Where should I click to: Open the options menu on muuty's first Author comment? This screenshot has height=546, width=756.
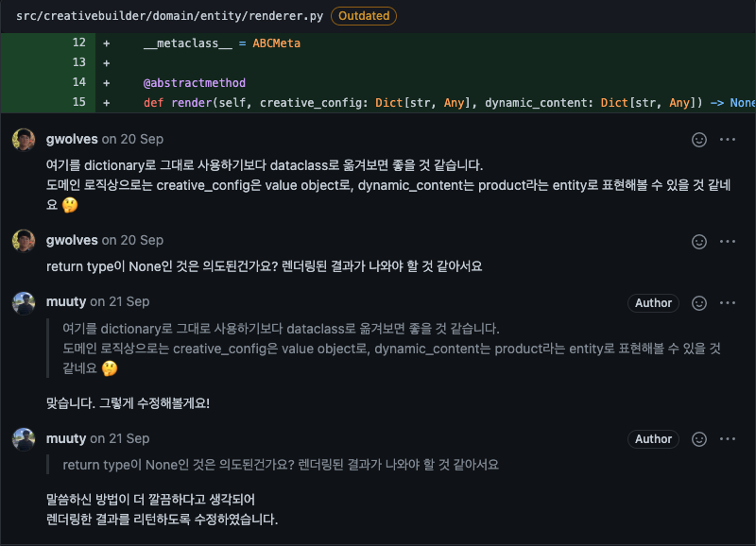click(728, 302)
